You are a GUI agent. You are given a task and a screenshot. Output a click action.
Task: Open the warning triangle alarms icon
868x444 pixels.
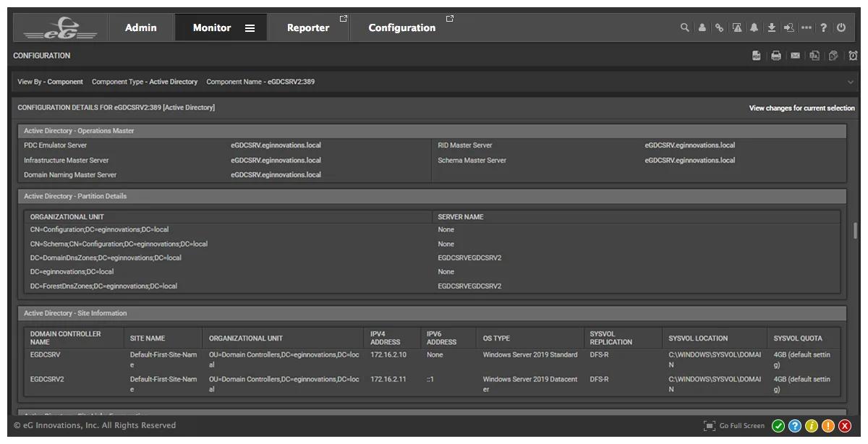pos(736,27)
